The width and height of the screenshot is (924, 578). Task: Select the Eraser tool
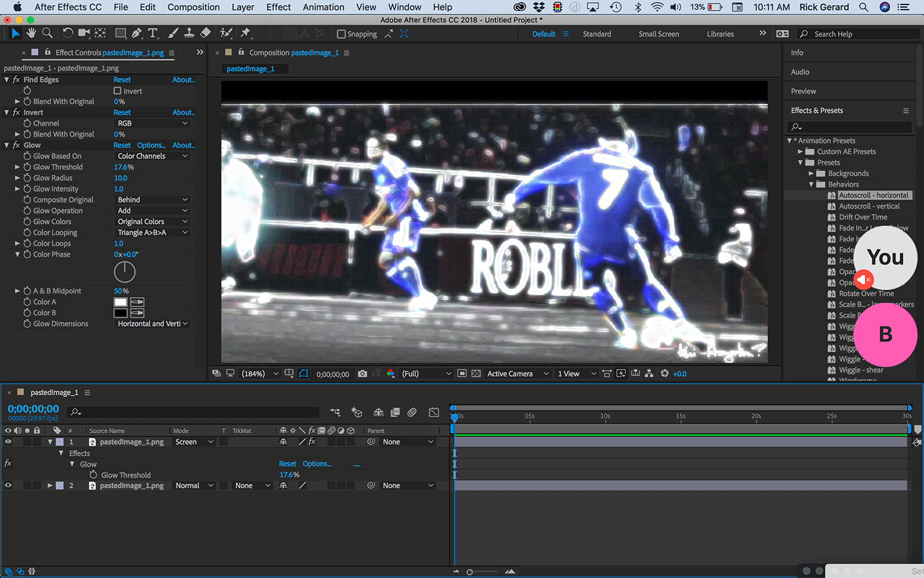tap(205, 33)
